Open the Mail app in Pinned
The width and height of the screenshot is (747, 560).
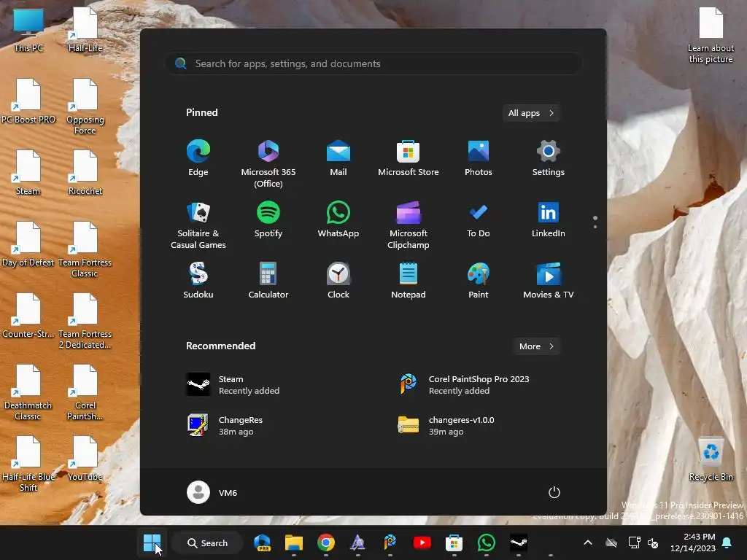[x=338, y=158]
